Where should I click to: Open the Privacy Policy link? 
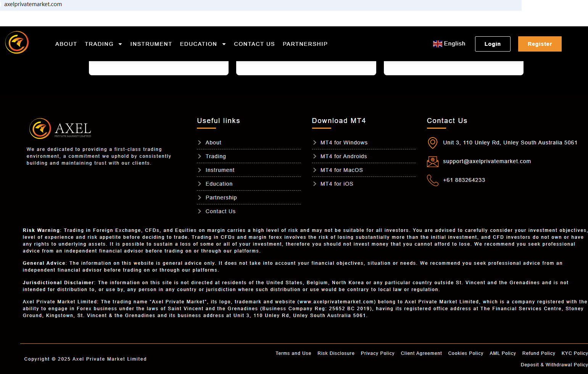click(x=377, y=353)
